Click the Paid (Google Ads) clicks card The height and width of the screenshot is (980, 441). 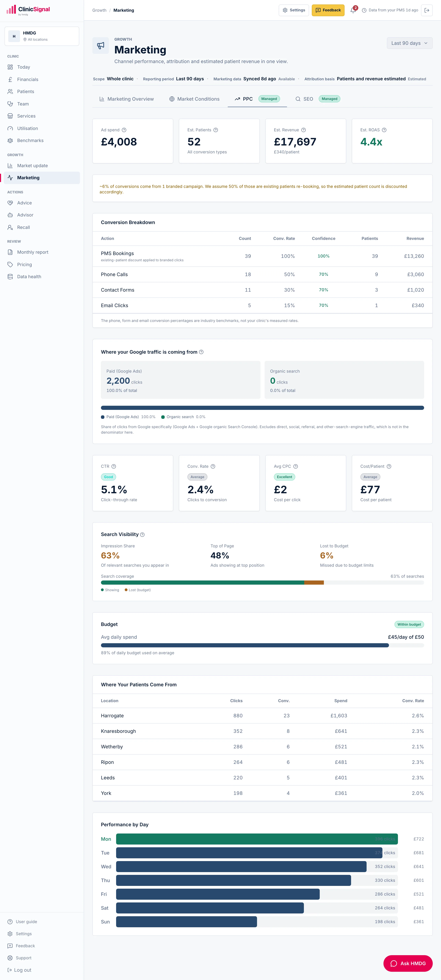click(x=181, y=380)
